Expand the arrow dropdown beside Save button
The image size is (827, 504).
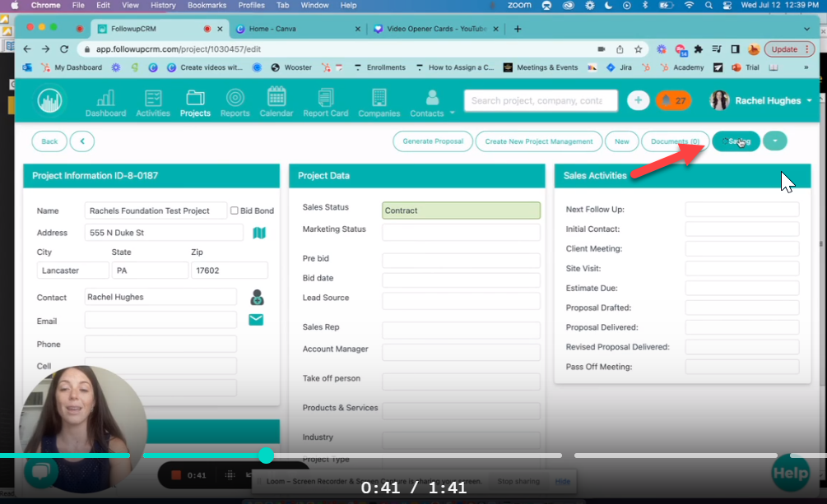(x=774, y=141)
